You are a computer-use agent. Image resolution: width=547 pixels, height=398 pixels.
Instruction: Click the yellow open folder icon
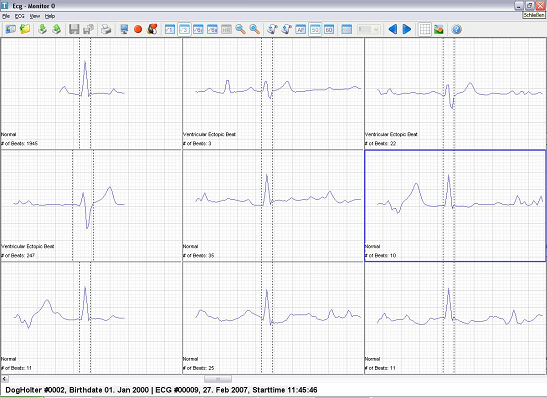pyautogui.click(x=25, y=29)
